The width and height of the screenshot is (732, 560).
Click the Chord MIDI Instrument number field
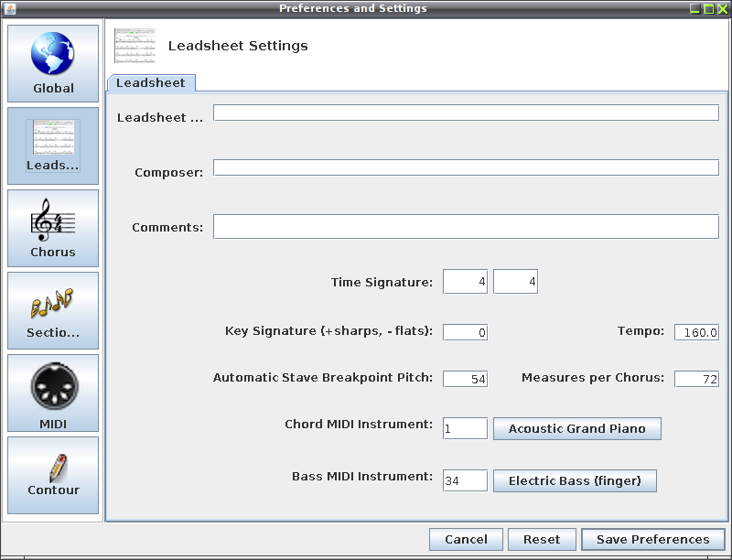coord(465,428)
